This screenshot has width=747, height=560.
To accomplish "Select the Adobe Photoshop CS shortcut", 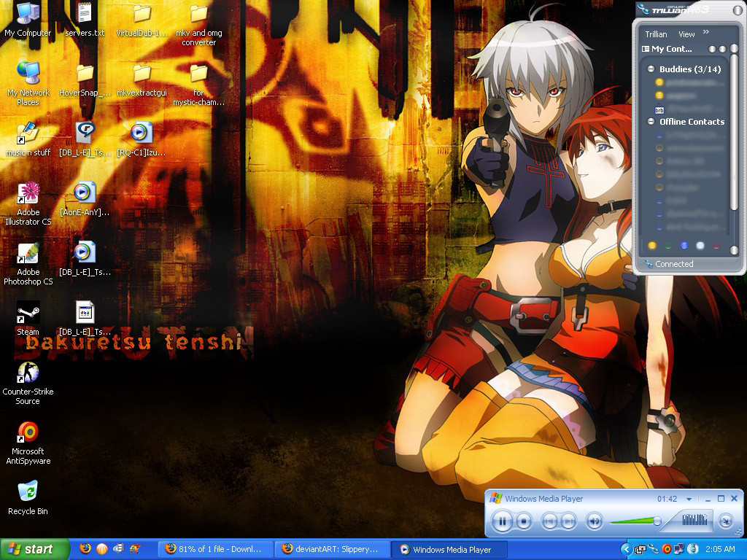I will (x=28, y=263).
